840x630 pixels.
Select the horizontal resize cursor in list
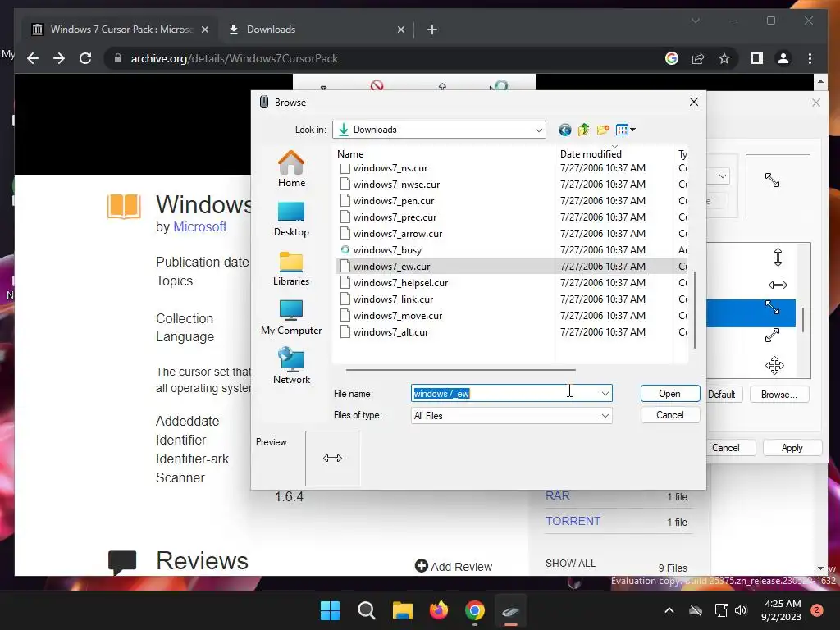click(778, 285)
